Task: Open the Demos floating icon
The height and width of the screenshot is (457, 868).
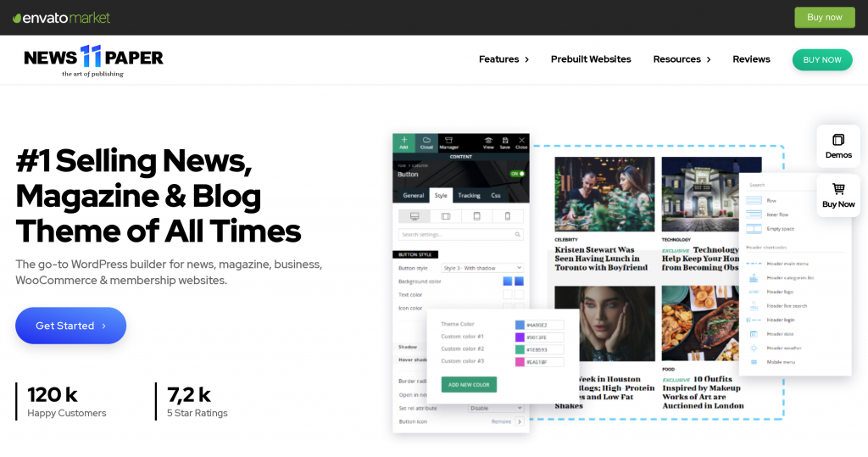Action: [x=838, y=140]
